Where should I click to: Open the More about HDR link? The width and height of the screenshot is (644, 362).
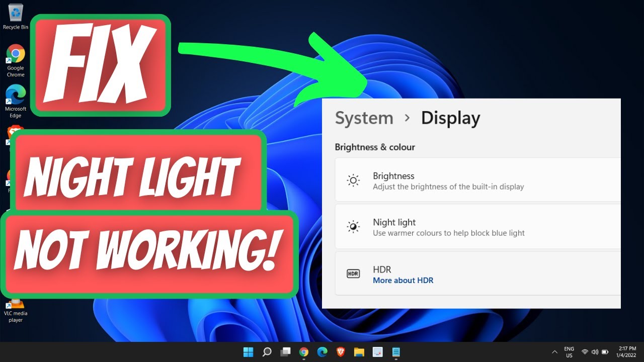[403, 281]
